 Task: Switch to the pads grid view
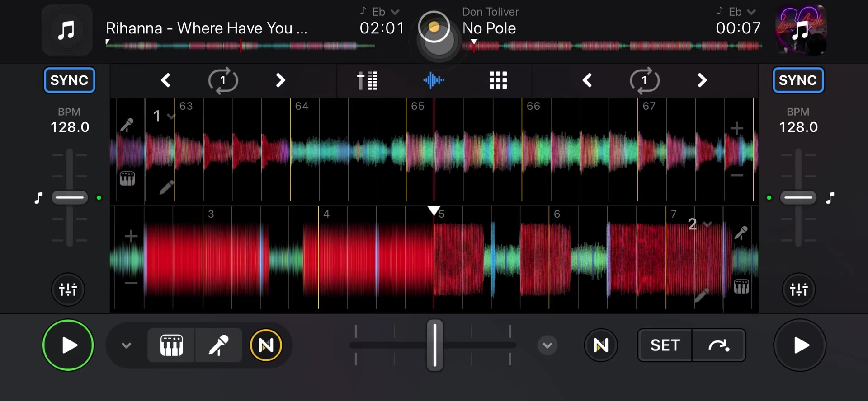498,80
